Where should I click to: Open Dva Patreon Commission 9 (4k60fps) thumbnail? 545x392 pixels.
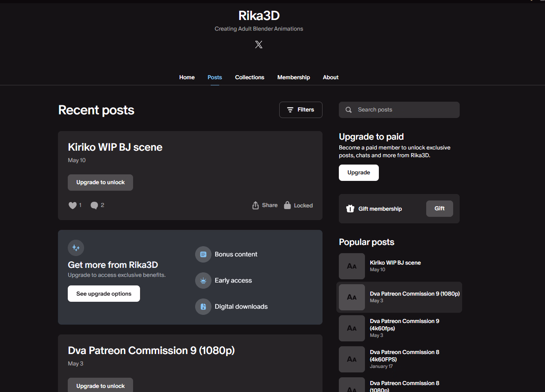(x=352, y=328)
